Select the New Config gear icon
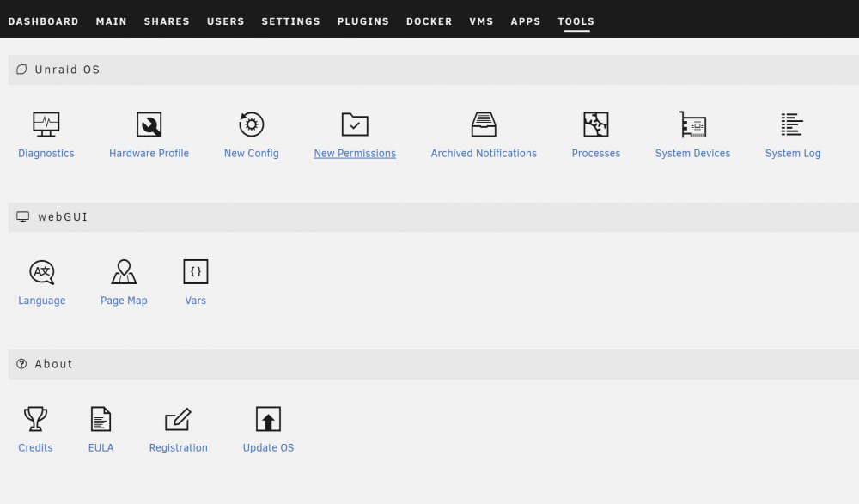 pos(252,124)
